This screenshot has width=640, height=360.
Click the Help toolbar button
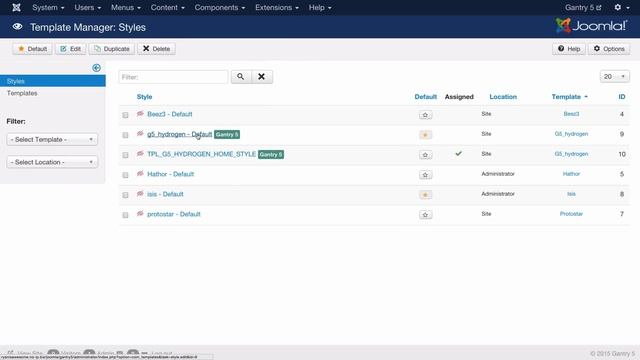(569, 49)
